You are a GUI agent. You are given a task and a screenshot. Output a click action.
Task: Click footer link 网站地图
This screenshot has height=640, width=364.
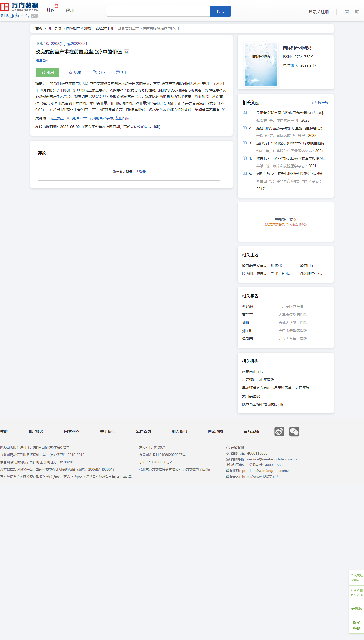(x=215, y=431)
